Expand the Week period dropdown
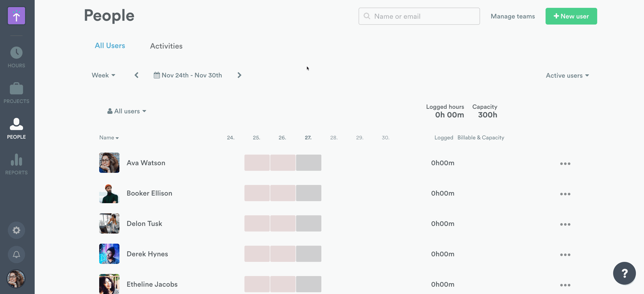 pos(103,75)
